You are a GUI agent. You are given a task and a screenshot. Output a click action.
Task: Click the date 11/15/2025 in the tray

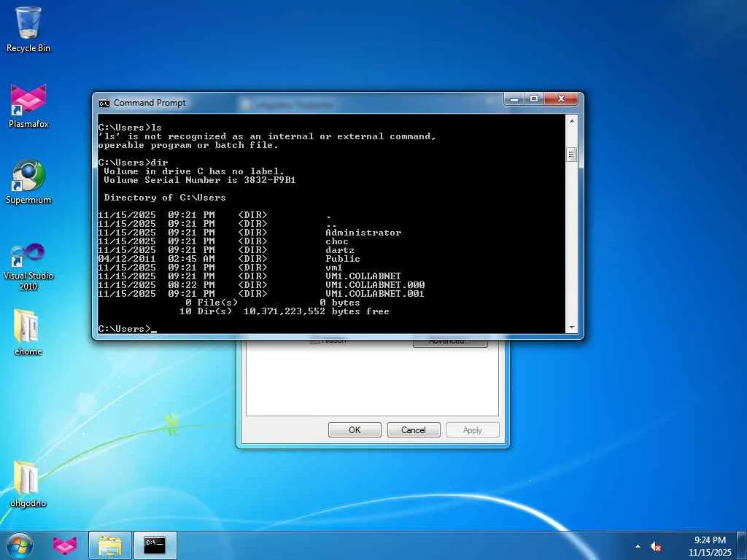click(710, 553)
